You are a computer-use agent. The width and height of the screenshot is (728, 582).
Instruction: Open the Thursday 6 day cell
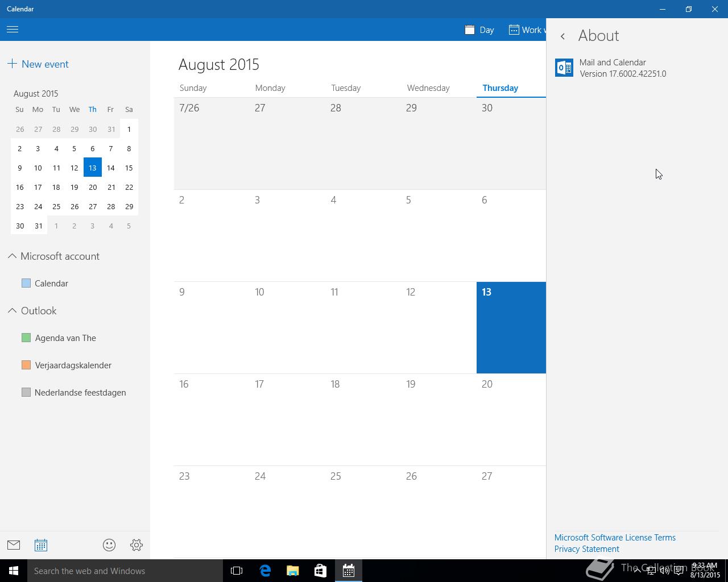(511, 236)
